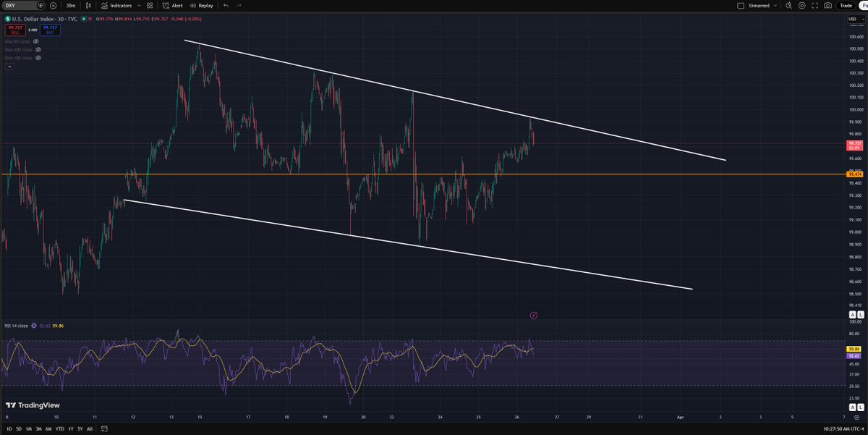868x435 pixels.
Task: Open the Indicators menu
Action: [x=116, y=5]
